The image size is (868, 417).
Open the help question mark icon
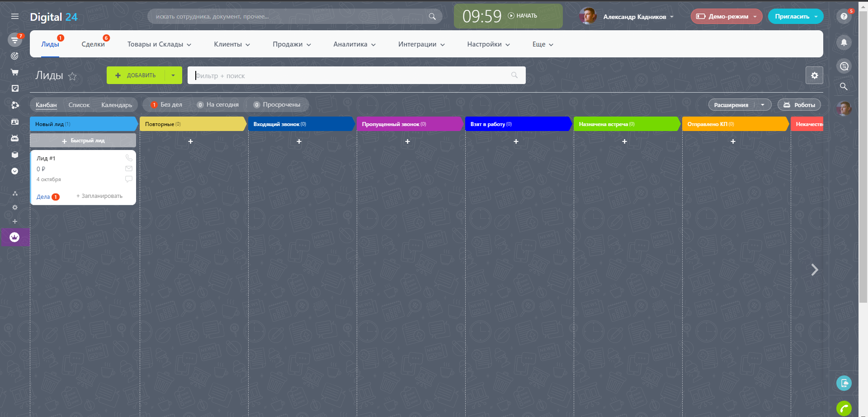[x=844, y=16]
